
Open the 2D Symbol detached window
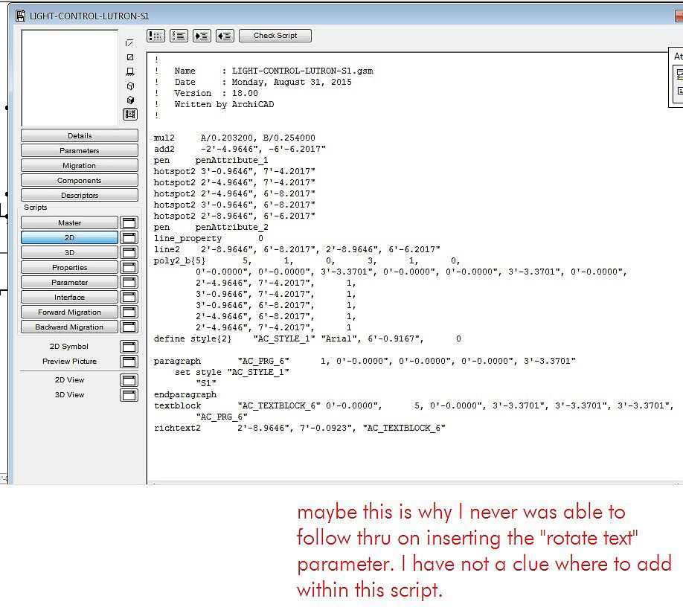tap(128, 346)
